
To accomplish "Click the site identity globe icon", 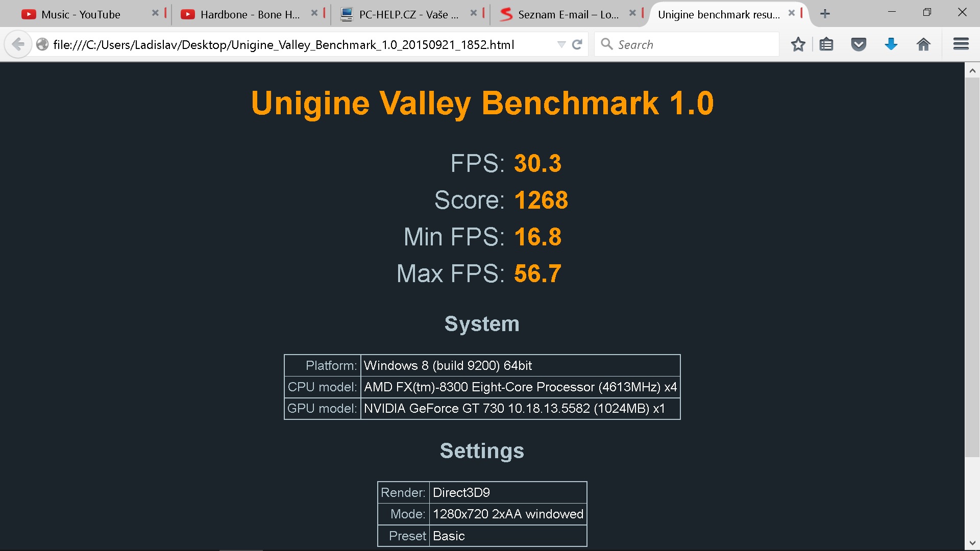I will click(x=42, y=44).
